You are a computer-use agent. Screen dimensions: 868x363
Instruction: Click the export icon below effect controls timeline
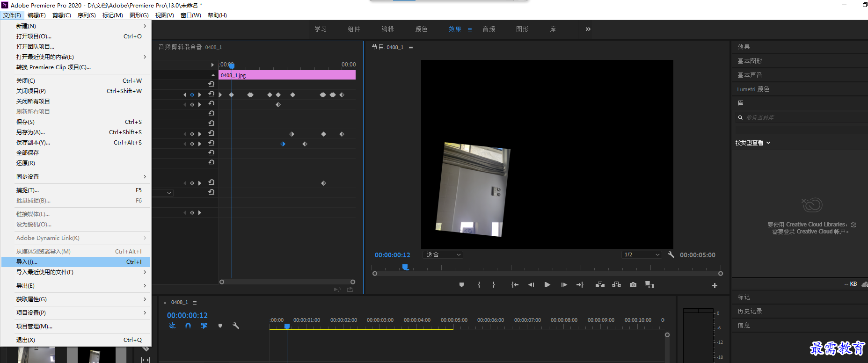[350, 290]
